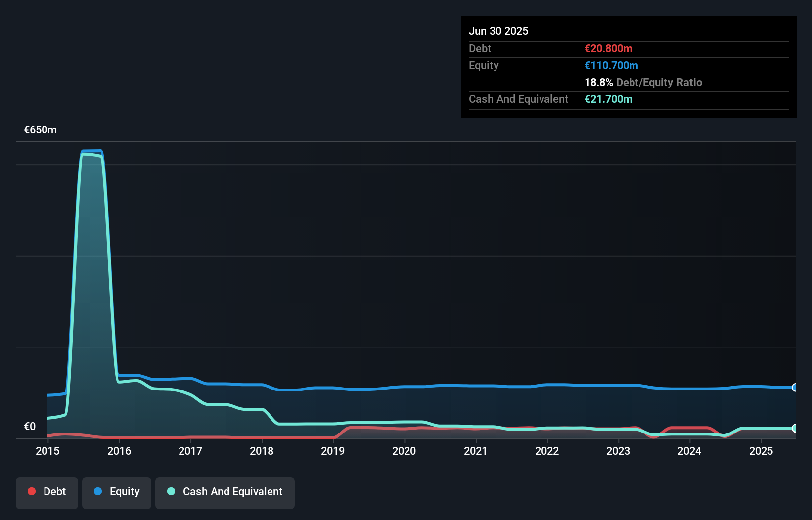Click the red Debt legend dot
Screen dimensions: 812x520
coord(32,491)
